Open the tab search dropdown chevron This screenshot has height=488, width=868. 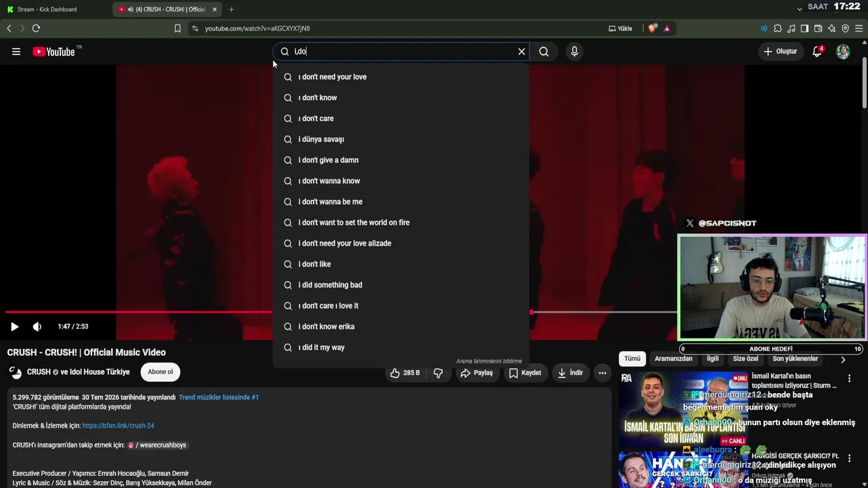point(800,9)
